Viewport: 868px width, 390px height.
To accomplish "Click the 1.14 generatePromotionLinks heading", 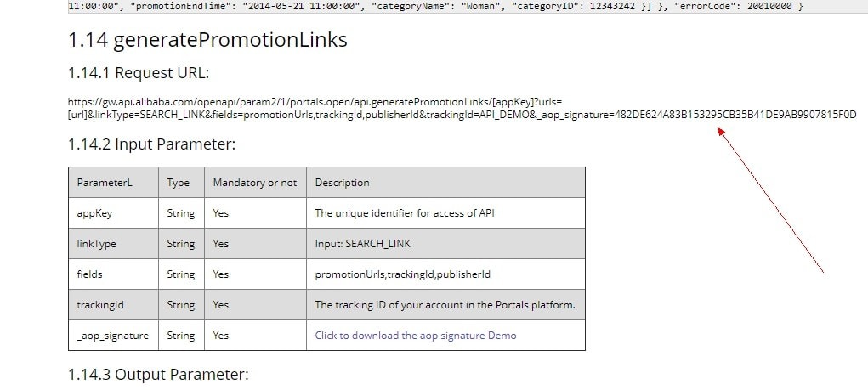I will [207, 40].
